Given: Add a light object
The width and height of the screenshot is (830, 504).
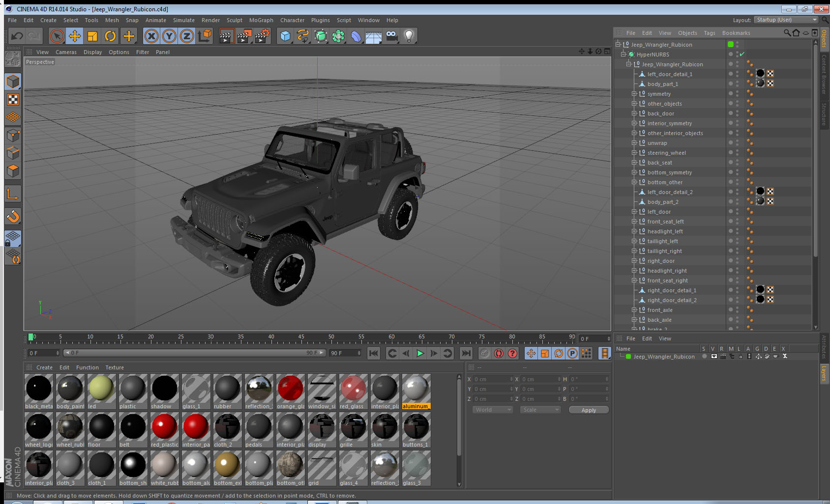Looking at the screenshot, I should (409, 36).
